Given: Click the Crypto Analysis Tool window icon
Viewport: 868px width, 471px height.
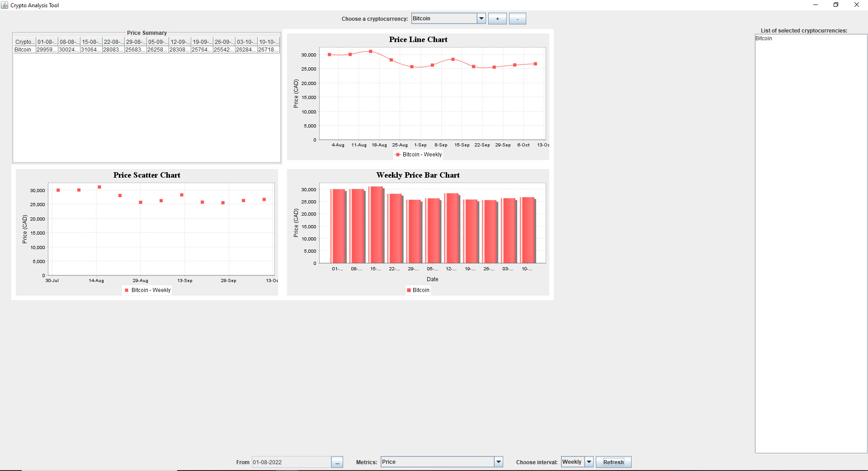Looking at the screenshot, I should pos(5,5).
